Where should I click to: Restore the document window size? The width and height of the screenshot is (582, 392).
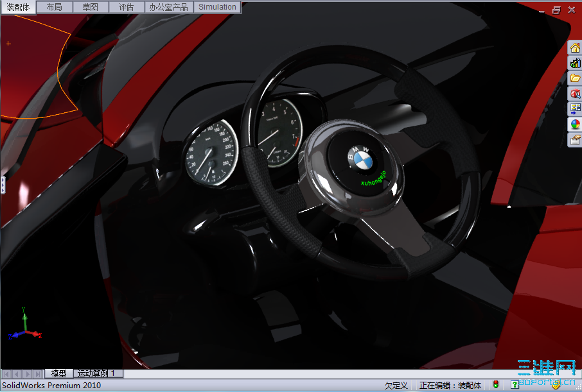(x=556, y=10)
